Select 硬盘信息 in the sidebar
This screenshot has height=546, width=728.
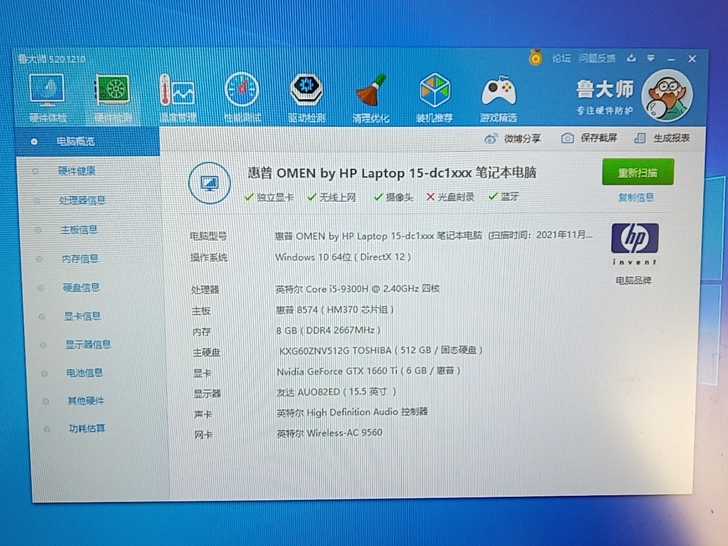[x=81, y=287]
